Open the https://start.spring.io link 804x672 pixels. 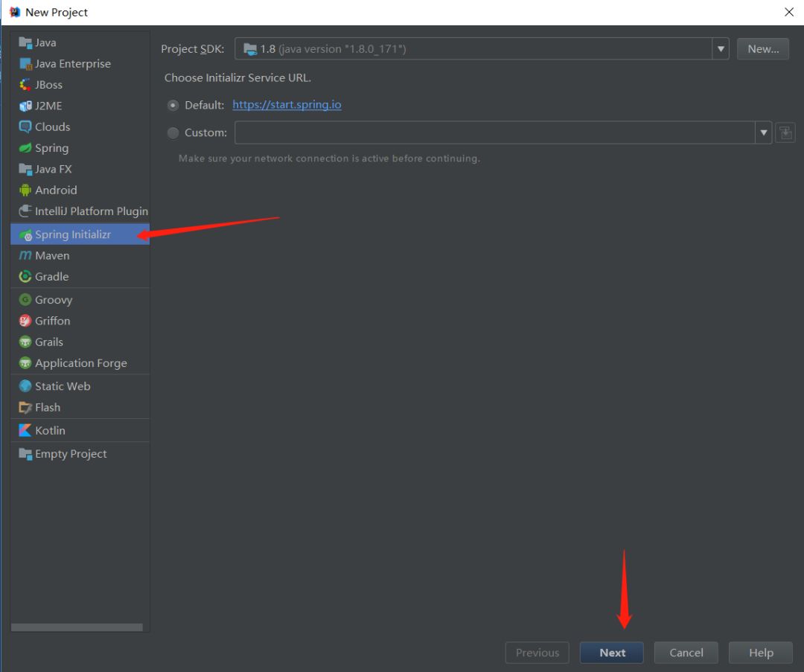pos(287,105)
